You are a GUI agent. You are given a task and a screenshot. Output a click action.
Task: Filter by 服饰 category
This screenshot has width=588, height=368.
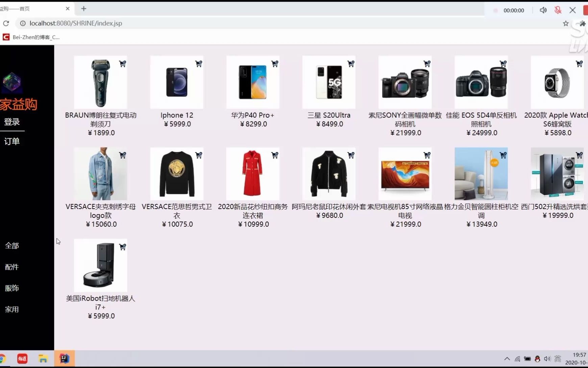(12, 288)
